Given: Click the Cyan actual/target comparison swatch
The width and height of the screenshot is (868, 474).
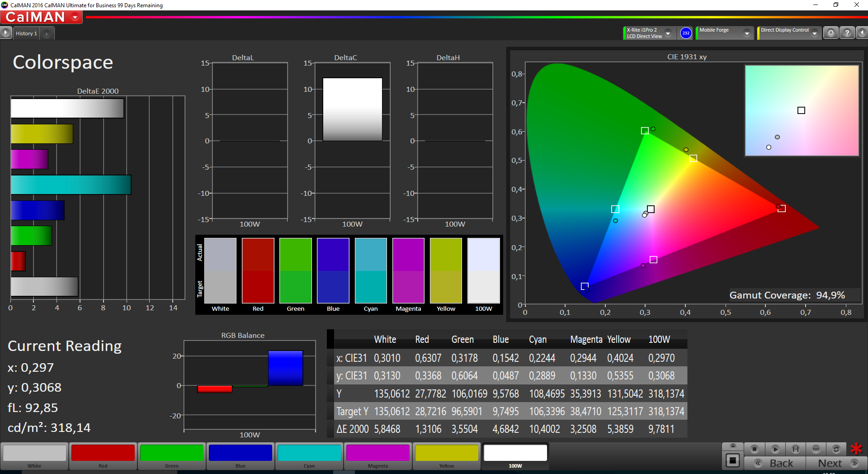Looking at the screenshot, I should pyautogui.click(x=371, y=270).
